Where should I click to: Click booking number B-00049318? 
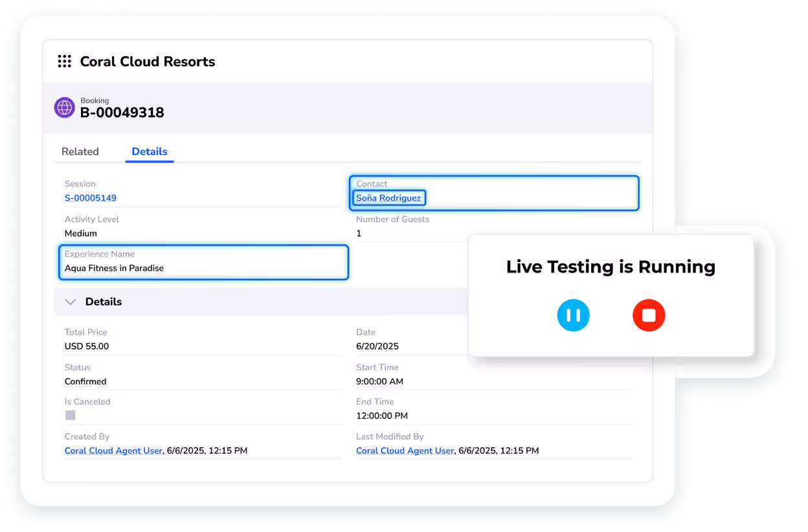tap(122, 113)
